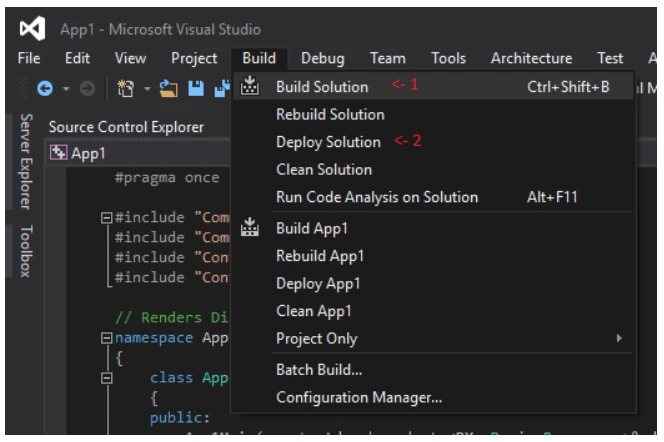This screenshot has width=664, height=442.
Task: Open the Architecture menu
Action: click(531, 58)
